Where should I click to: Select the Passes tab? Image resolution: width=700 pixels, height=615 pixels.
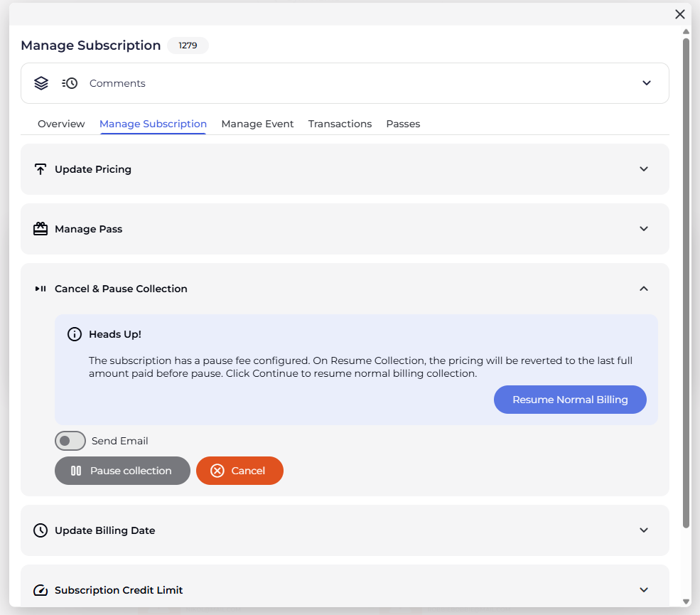tap(403, 124)
